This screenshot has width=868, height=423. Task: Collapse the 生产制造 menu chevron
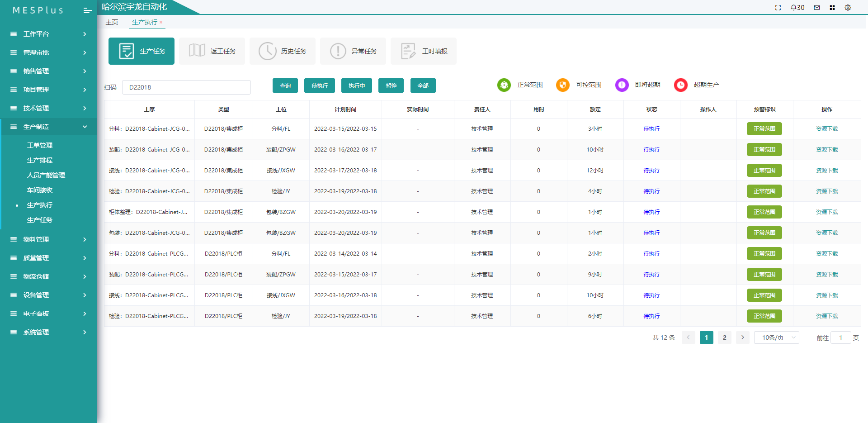tap(85, 127)
